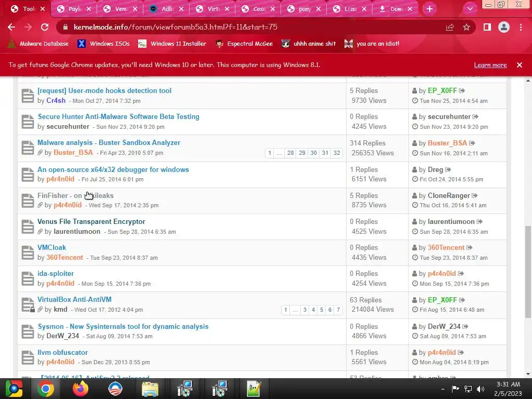The image size is (532, 399).
Task: Bookmark page with the star icon
Action: tap(467, 27)
